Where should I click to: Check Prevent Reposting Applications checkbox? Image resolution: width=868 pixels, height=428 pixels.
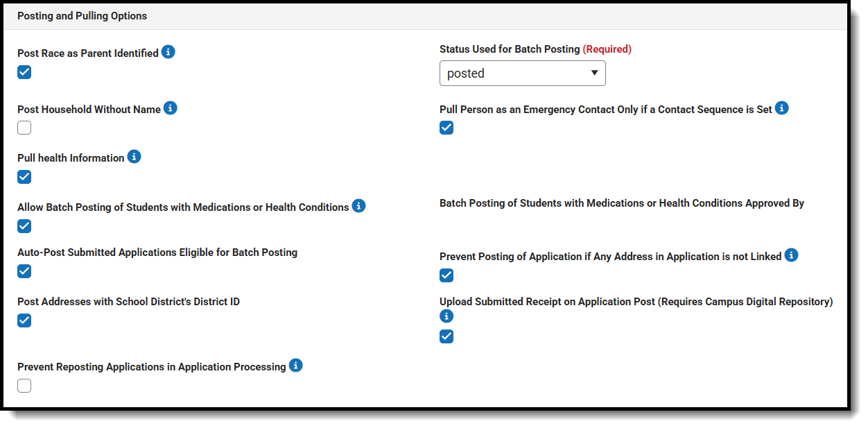[x=24, y=386]
